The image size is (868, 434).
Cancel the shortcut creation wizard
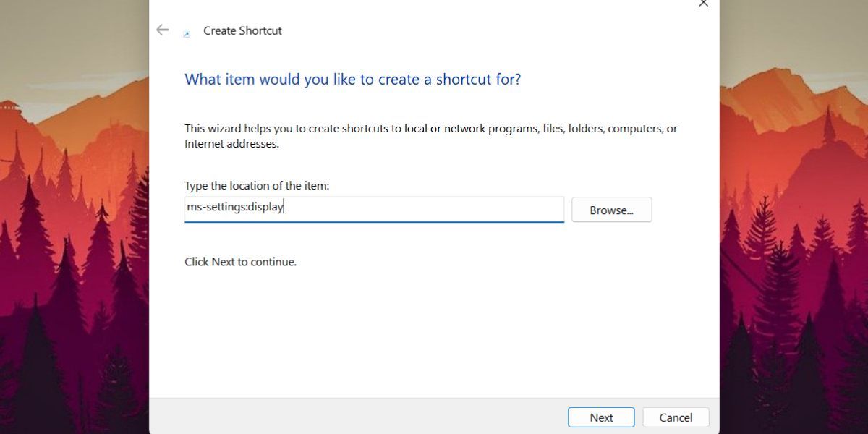(676, 417)
